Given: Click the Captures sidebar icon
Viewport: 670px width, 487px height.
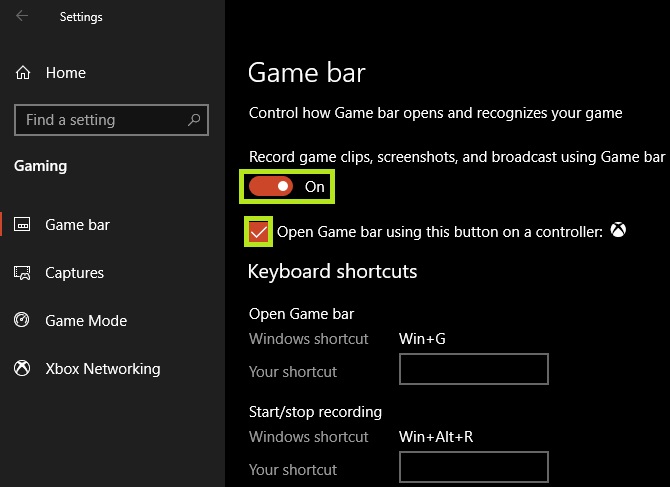Looking at the screenshot, I should coord(22,273).
